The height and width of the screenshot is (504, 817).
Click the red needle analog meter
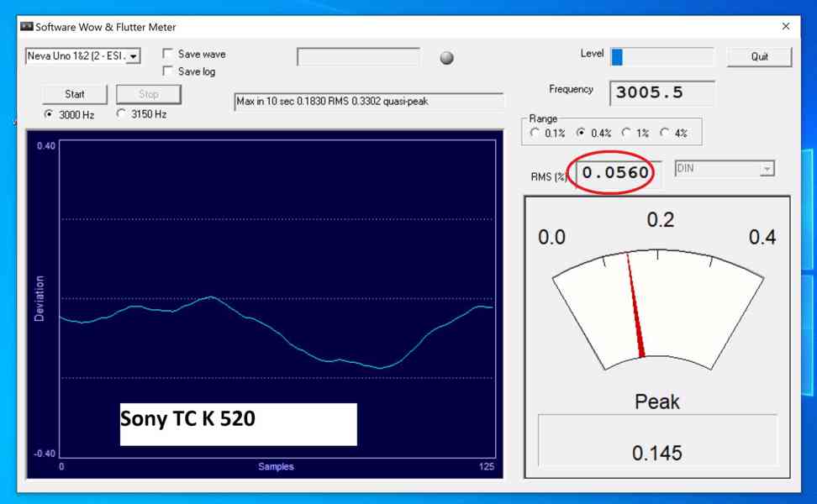pos(657,310)
